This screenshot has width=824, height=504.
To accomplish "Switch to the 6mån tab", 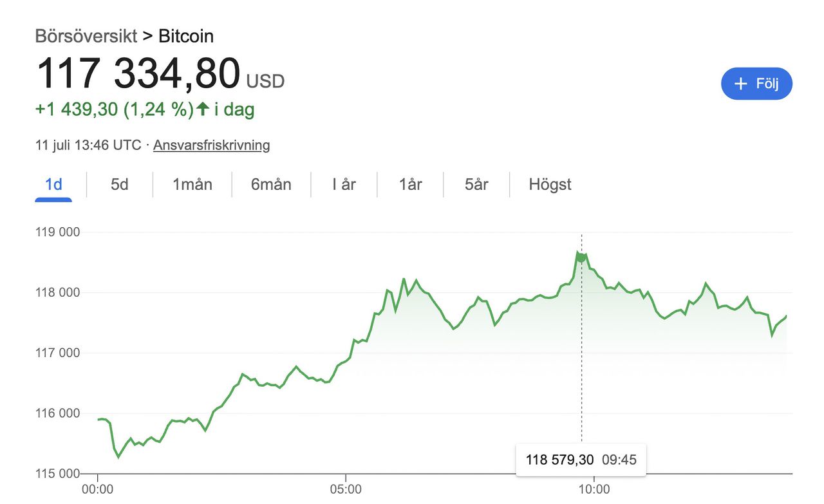I will click(x=271, y=185).
